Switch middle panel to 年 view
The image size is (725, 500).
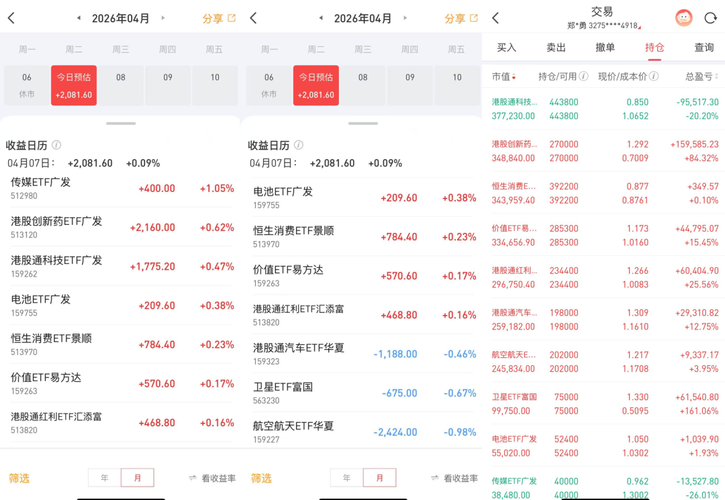pos(347,478)
